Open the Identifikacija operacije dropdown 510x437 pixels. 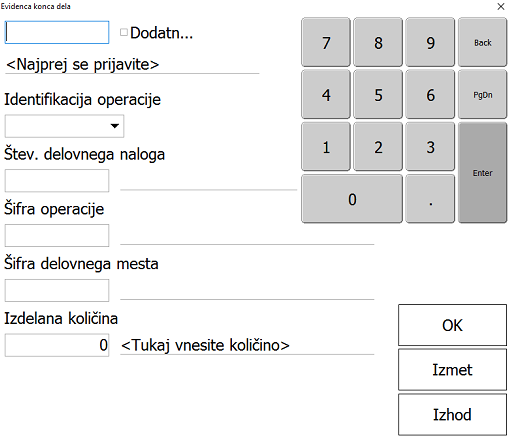[64, 126]
